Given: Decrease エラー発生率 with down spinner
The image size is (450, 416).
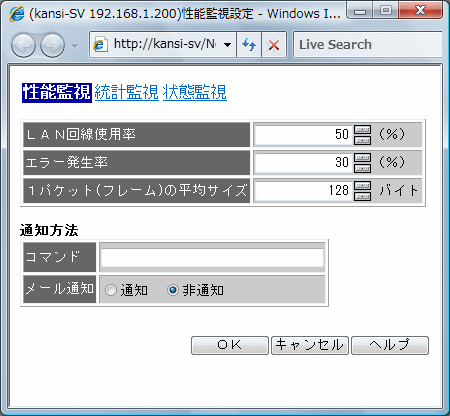Looking at the screenshot, I should pyautogui.click(x=362, y=168).
